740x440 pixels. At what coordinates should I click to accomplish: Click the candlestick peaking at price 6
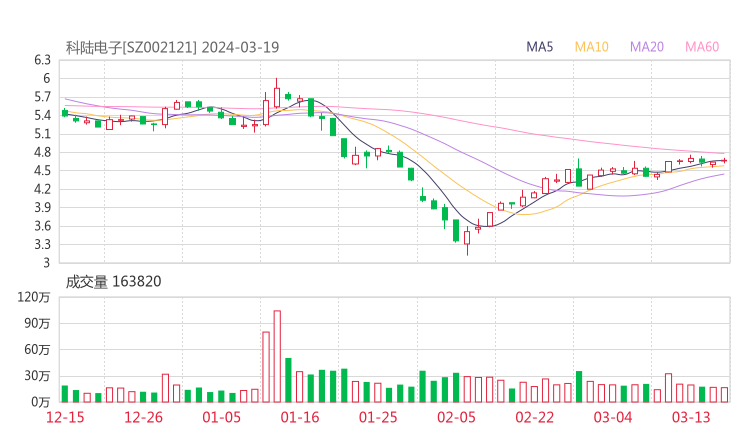click(277, 93)
